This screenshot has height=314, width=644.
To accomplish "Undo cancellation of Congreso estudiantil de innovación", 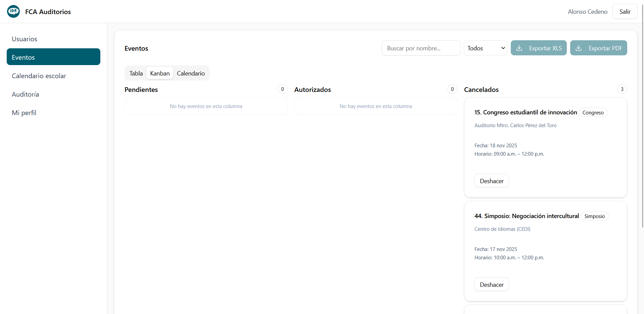I will (x=492, y=181).
